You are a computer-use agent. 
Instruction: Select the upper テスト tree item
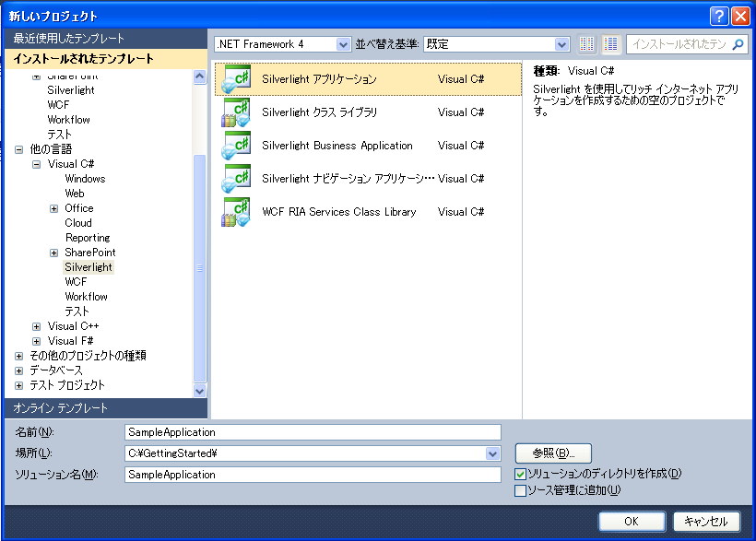tap(59, 135)
